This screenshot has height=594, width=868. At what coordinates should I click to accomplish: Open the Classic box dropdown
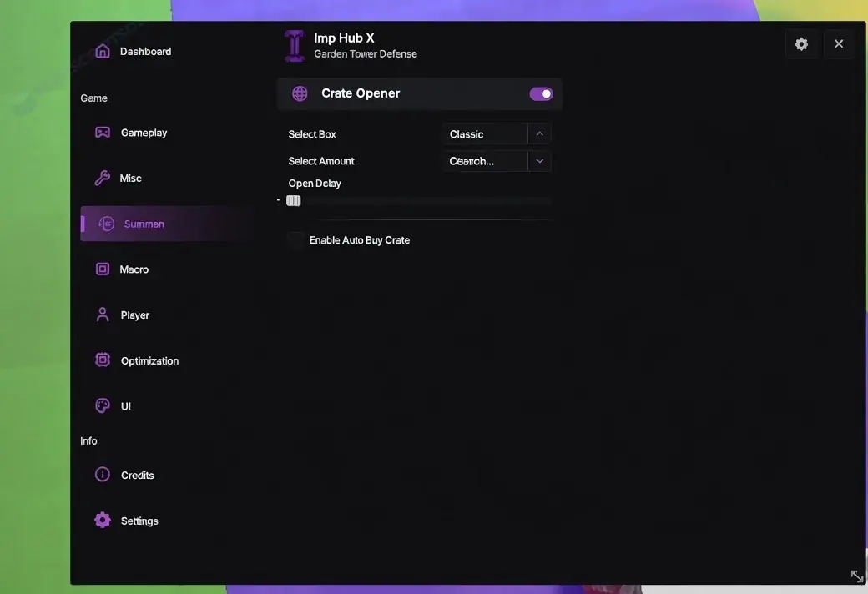pyautogui.click(x=497, y=134)
